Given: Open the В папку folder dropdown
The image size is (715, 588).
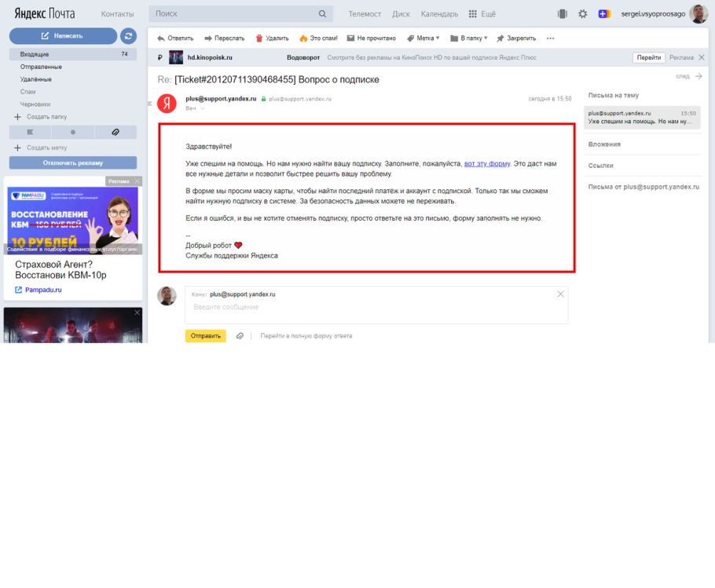Looking at the screenshot, I should (469, 38).
